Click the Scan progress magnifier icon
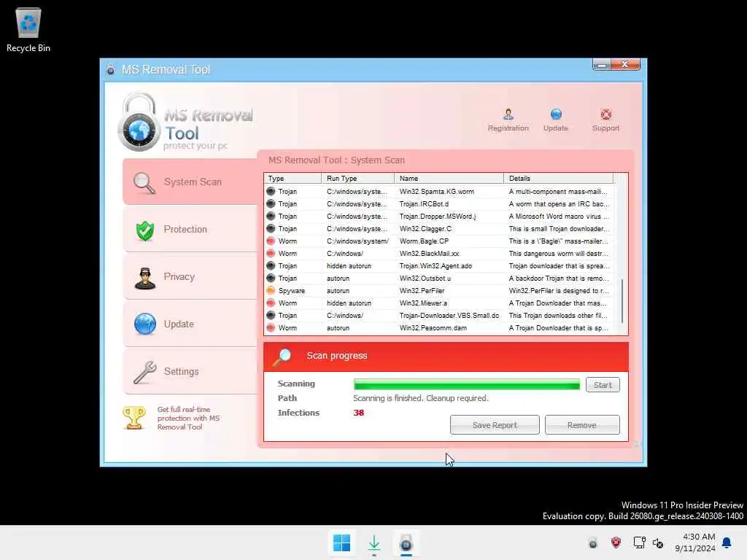 pos(282,357)
